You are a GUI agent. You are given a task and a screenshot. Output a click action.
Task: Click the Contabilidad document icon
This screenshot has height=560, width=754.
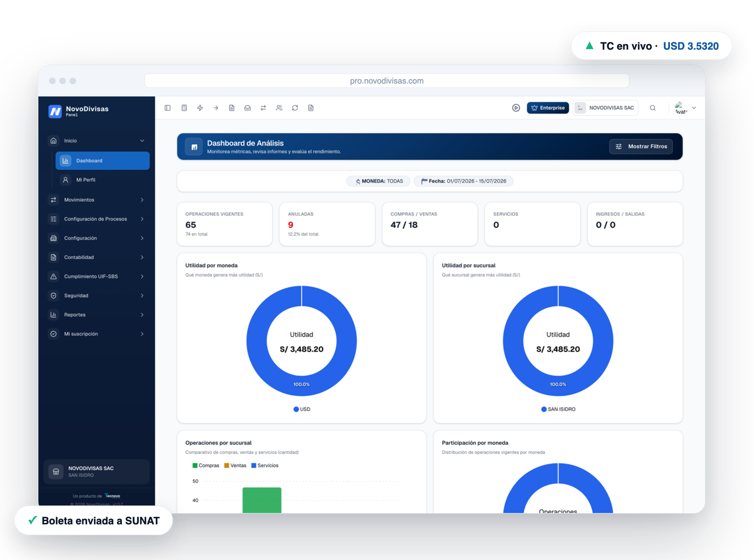(x=53, y=257)
